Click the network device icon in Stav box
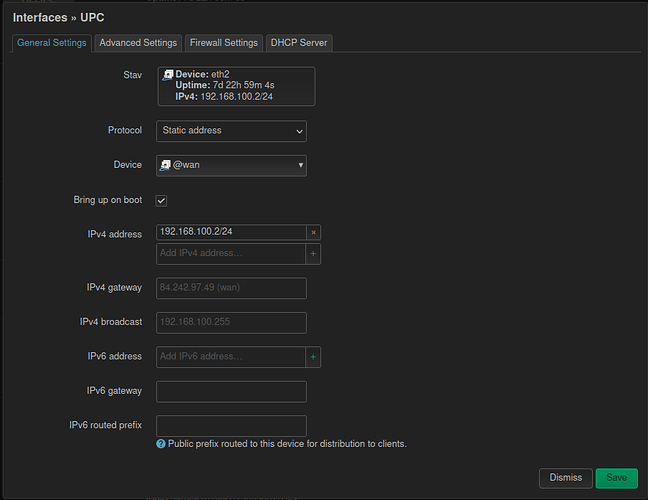 click(168, 75)
